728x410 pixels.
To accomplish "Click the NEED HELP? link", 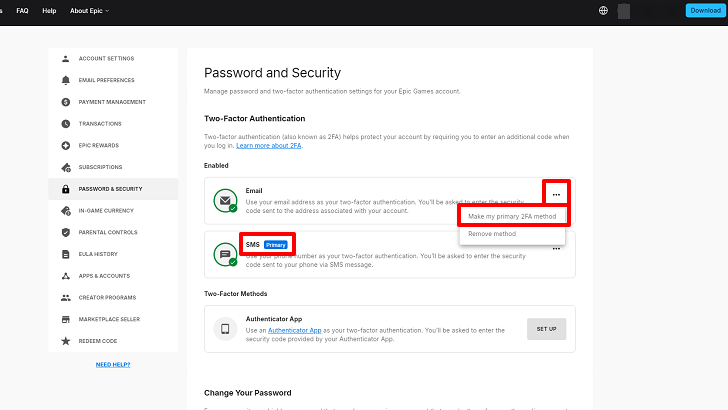I will 113,364.
